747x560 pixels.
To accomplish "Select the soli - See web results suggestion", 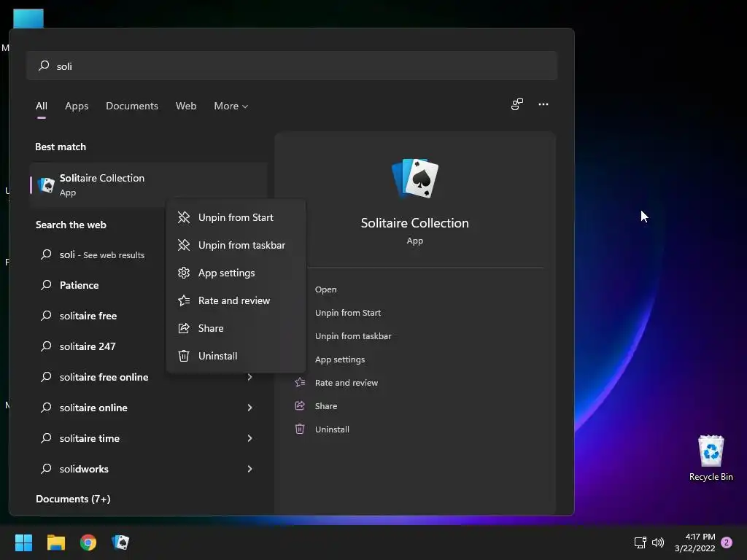I will pyautogui.click(x=102, y=254).
